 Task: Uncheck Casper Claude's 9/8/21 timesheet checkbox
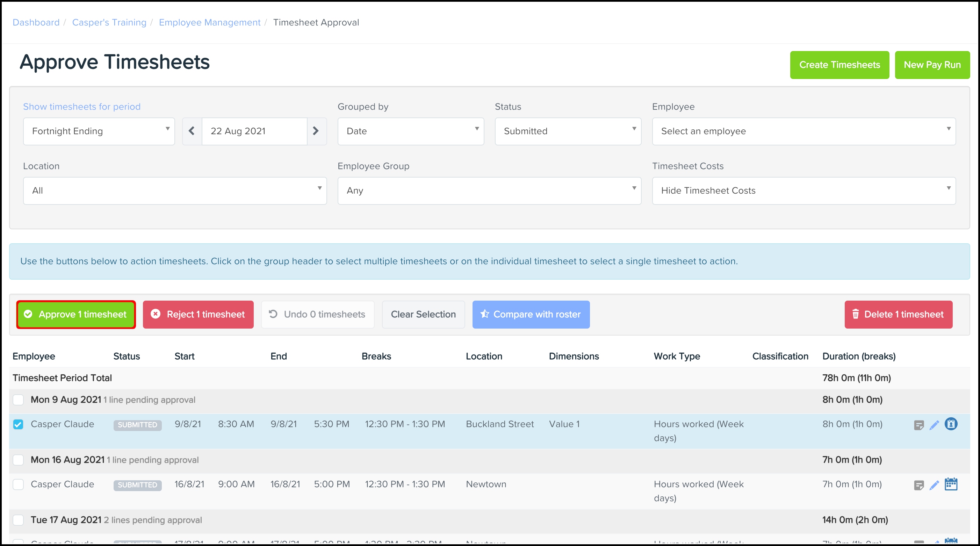[18, 424]
